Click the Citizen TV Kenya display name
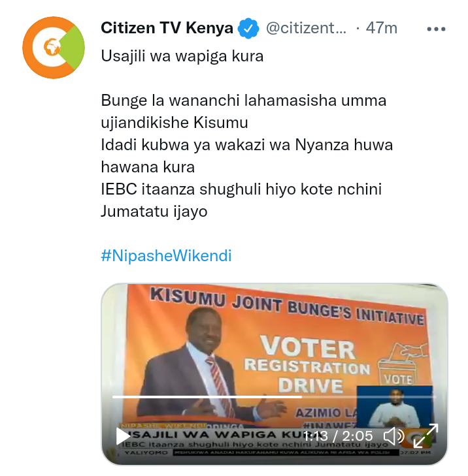The width and height of the screenshot is (468, 476). (x=167, y=28)
